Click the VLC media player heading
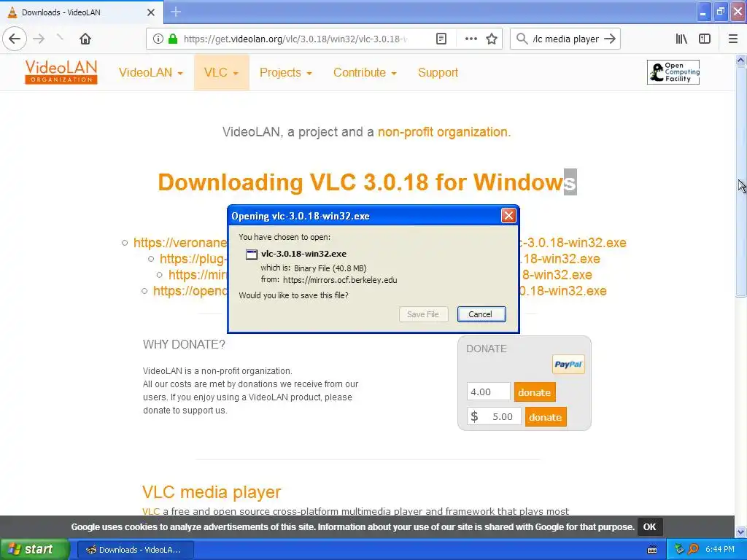 212,492
